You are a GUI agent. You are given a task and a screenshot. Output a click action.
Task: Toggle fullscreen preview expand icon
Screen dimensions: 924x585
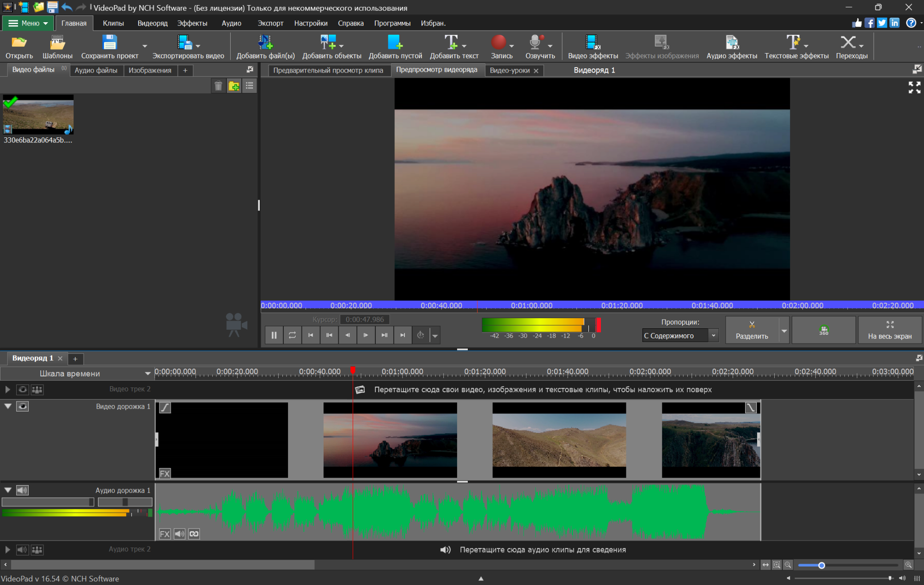pos(914,87)
